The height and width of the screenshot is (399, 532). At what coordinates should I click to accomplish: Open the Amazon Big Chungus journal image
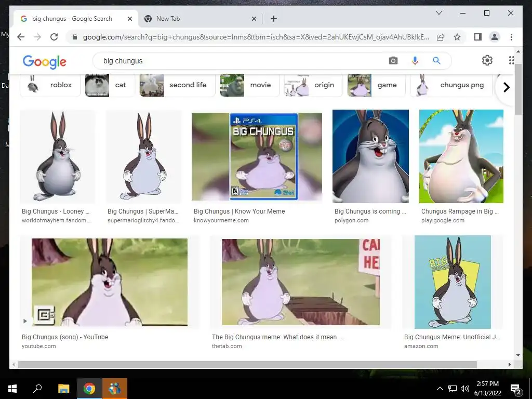click(453, 282)
